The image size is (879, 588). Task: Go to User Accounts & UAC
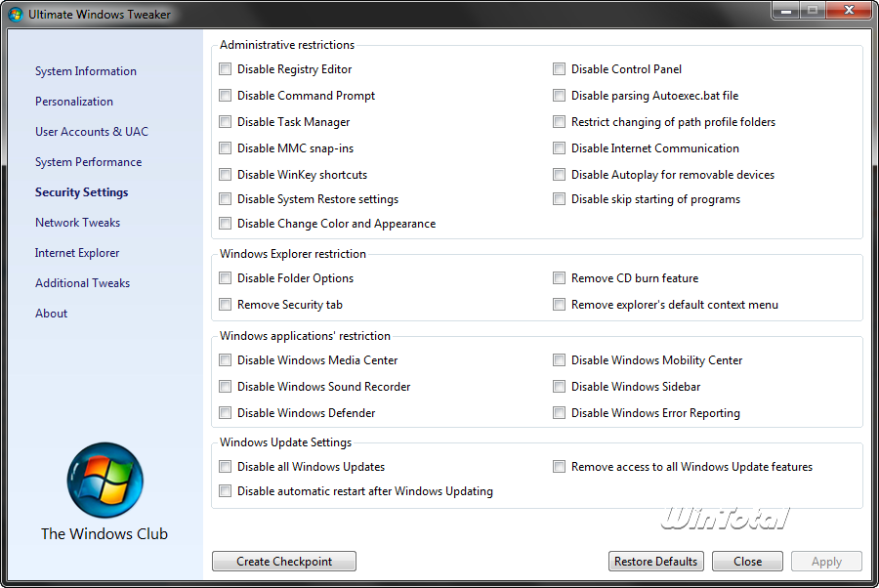click(92, 132)
